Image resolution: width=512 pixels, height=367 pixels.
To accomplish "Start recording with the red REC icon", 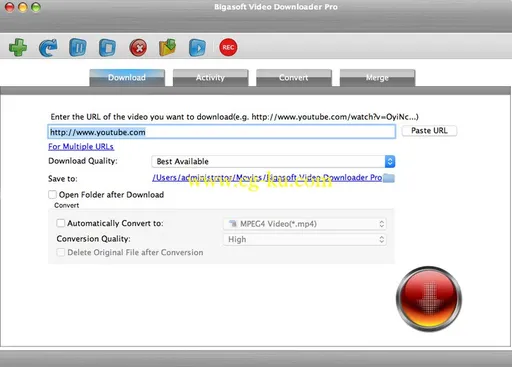I will pyautogui.click(x=228, y=47).
